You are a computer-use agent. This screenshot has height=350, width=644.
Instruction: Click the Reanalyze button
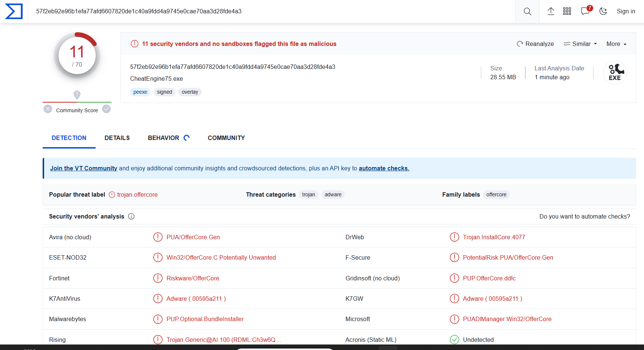535,44
